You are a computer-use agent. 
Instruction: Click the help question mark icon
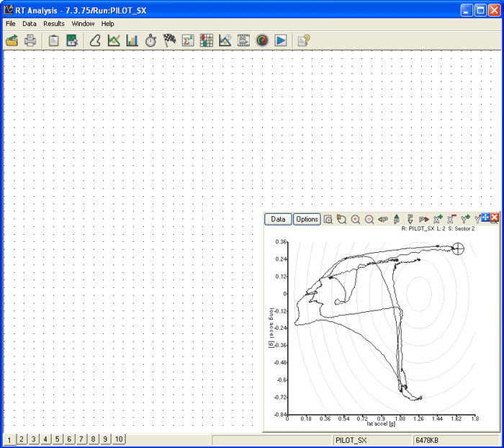(303, 40)
